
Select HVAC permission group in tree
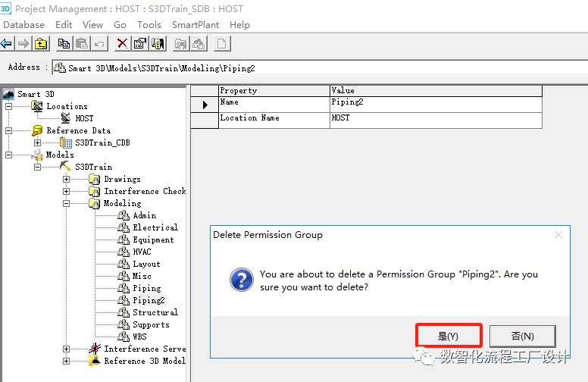tap(142, 252)
